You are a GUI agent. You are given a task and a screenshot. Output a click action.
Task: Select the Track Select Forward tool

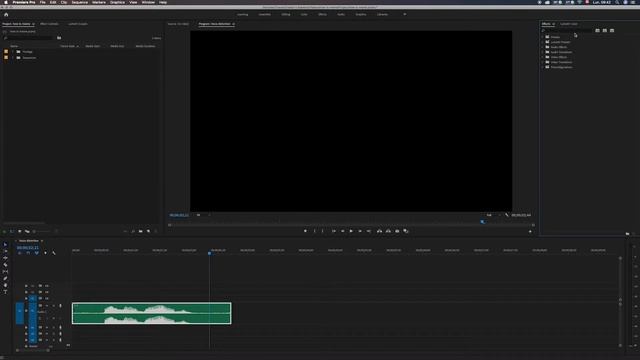(5, 251)
